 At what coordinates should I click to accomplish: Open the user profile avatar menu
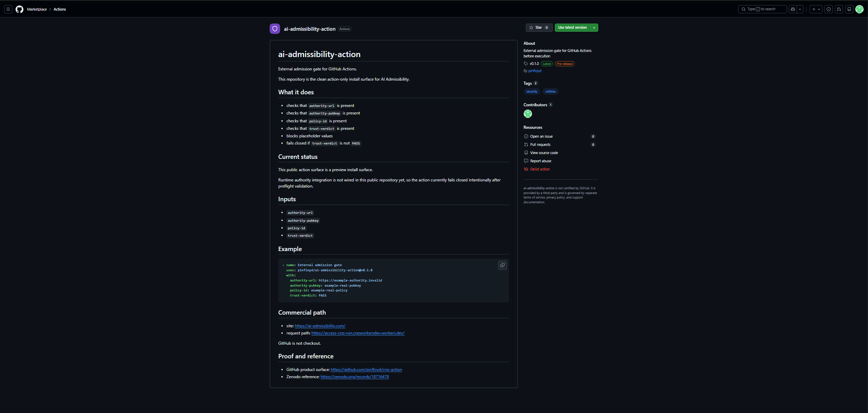(x=859, y=9)
